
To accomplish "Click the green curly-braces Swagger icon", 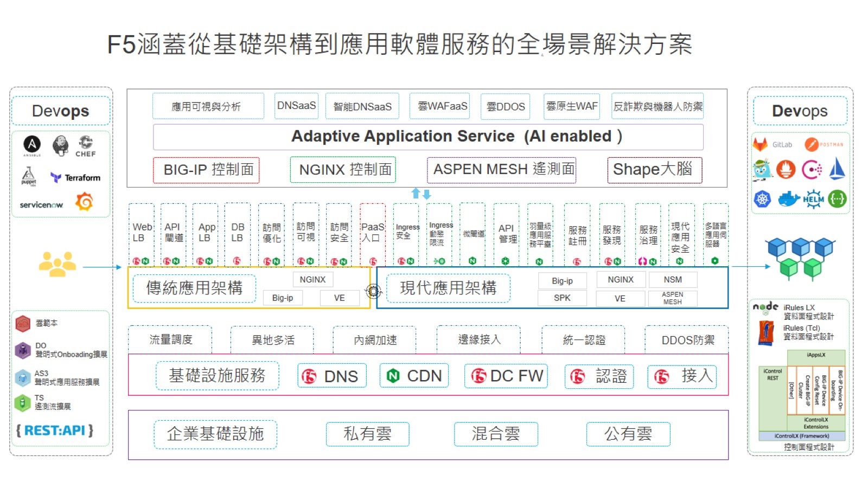I will point(837,199).
